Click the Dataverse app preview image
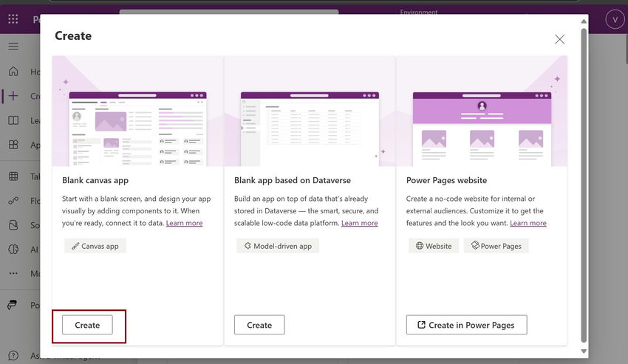 310,111
